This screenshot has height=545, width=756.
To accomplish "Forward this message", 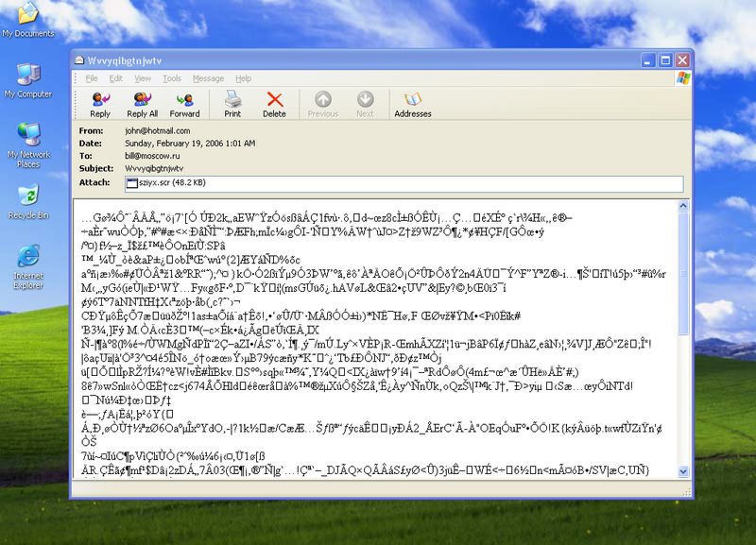I will pos(184,105).
